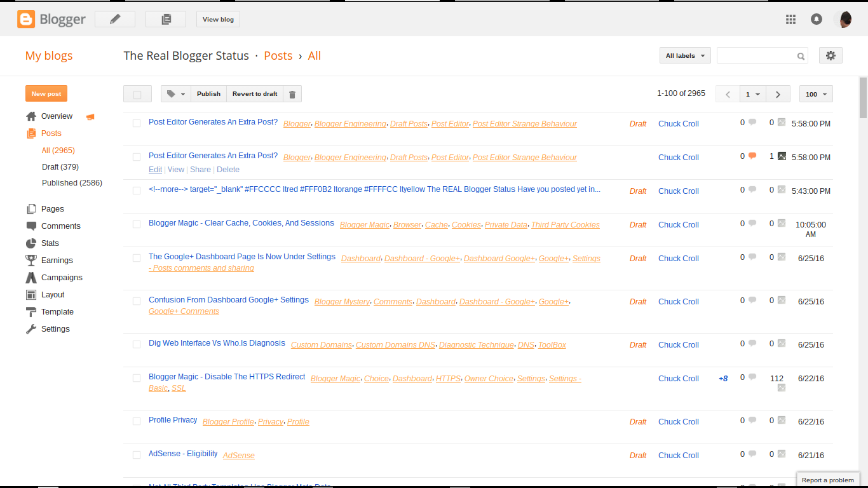Click the 'Post Editor Strange Behaviour' label in first row

tap(525, 124)
